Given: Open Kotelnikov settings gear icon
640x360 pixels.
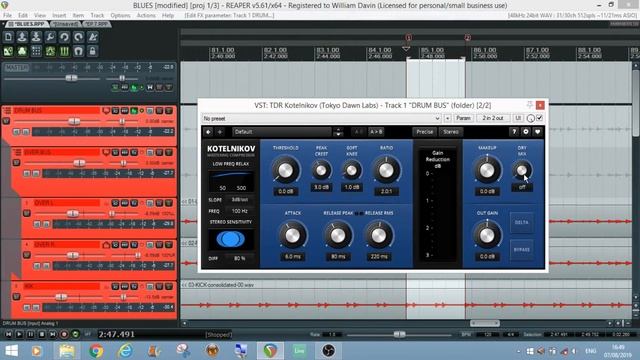Looking at the screenshot, I should [526, 132].
